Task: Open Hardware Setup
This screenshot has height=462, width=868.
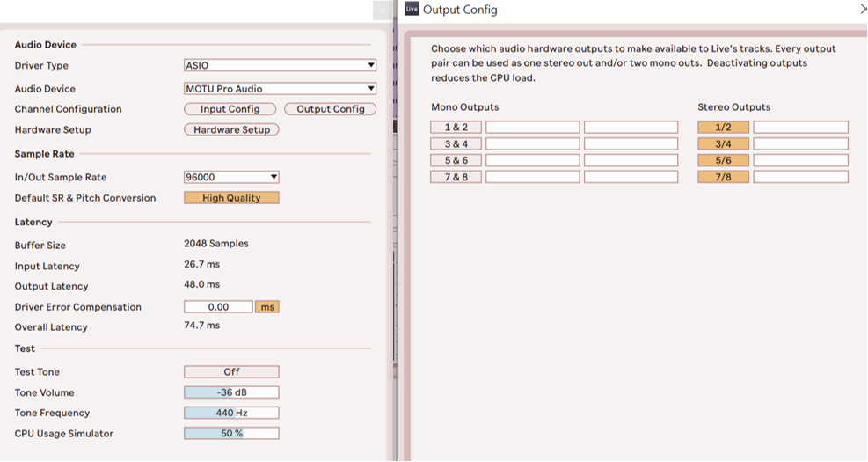Action: pyautogui.click(x=231, y=129)
